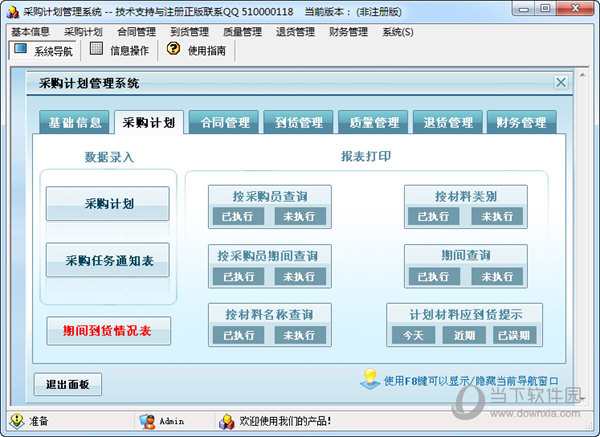Viewport: 600px width, 437px height.
Task: Click the 采购计划 data entry button
Action: [108, 204]
